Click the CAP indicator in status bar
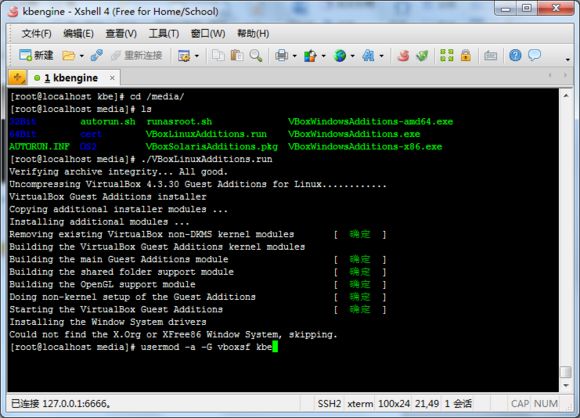The image size is (580, 418). tap(519, 404)
